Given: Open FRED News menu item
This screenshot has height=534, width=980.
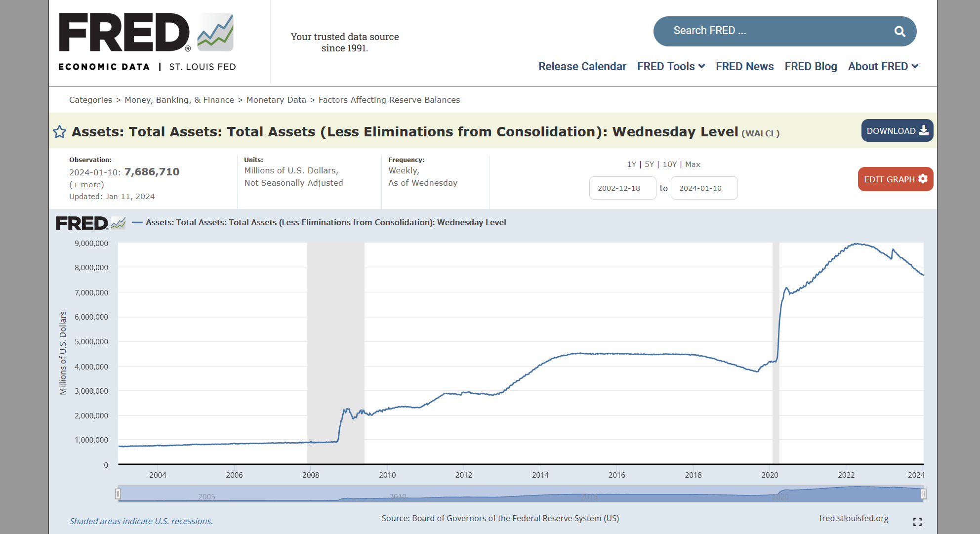Looking at the screenshot, I should click(x=744, y=67).
